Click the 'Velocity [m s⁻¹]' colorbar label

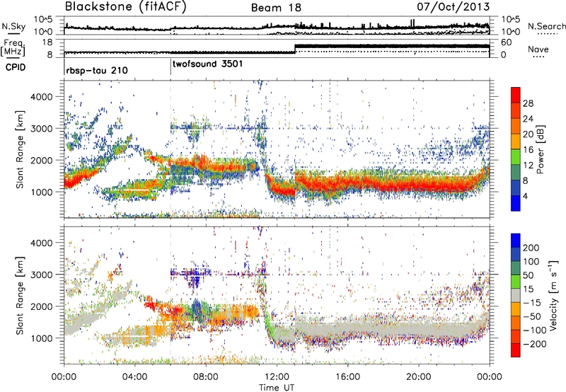(553, 295)
